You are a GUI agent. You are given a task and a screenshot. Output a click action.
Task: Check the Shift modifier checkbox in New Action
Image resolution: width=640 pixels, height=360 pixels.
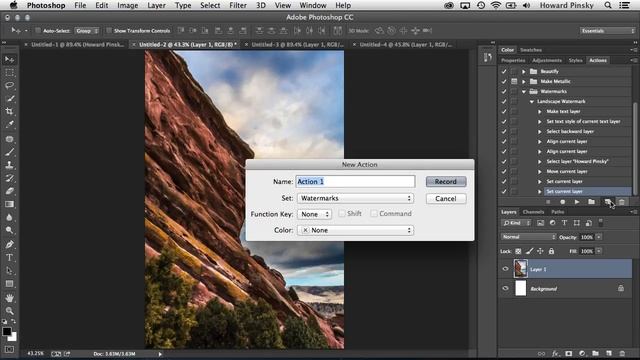pos(342,213)
